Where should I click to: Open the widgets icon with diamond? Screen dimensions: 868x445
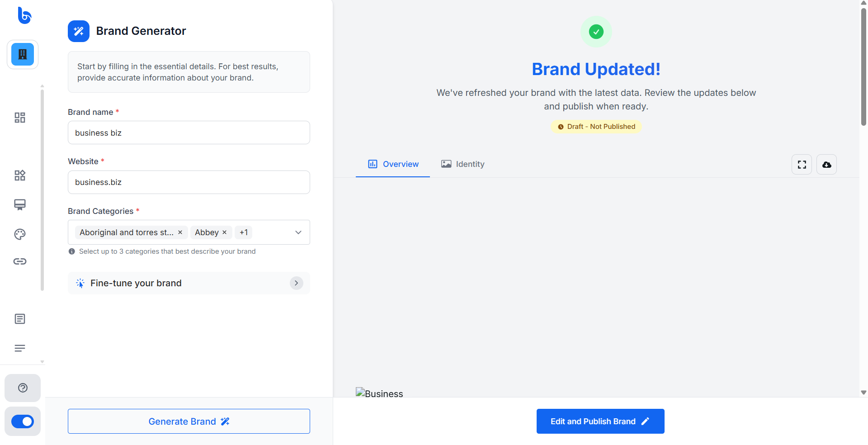[20, 175]
